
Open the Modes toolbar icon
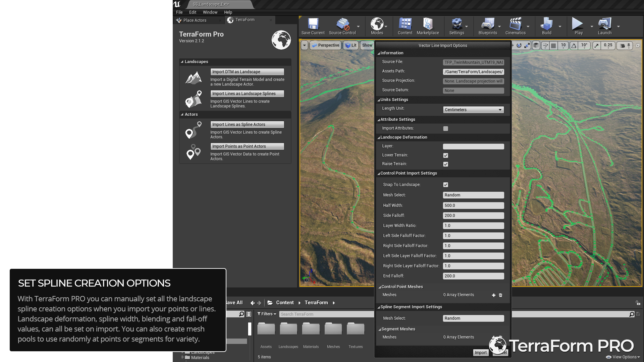pos(377,26)
